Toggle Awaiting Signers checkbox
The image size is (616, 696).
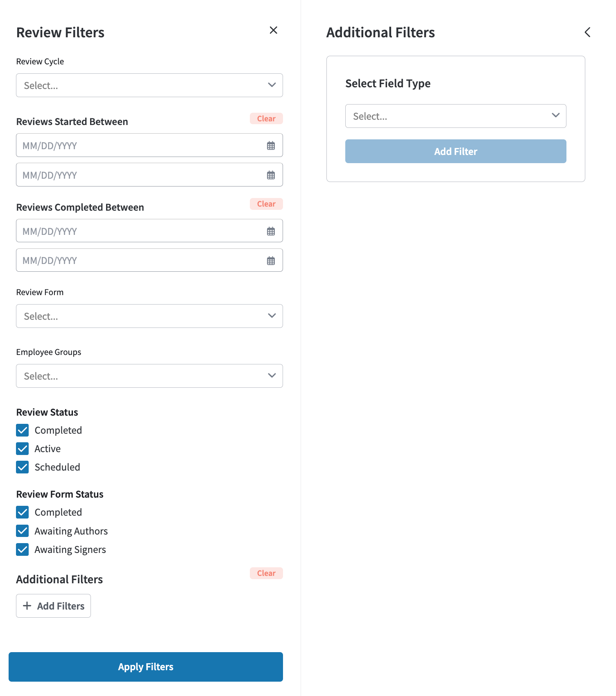point(23,550)
